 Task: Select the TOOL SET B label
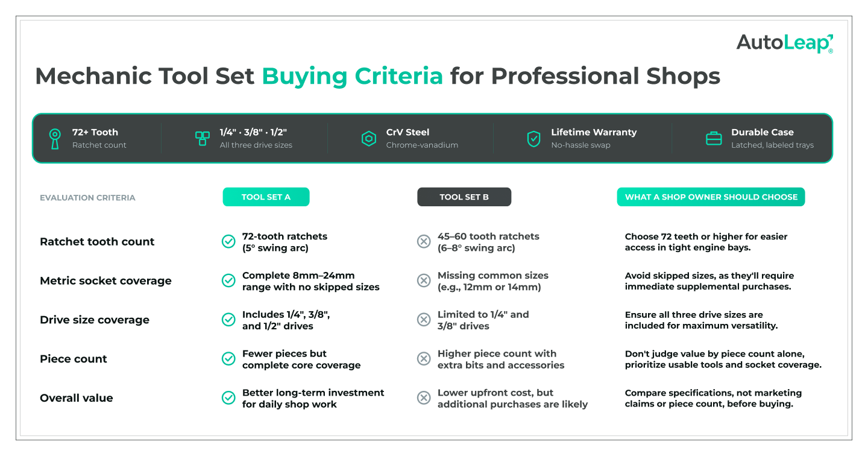(x=464, y=197)
